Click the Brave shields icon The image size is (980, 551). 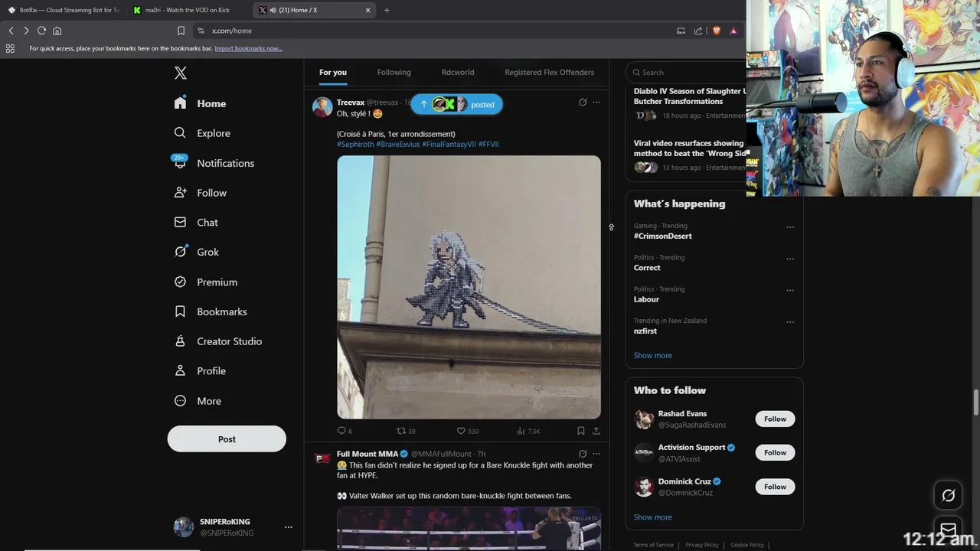point(717,31)
